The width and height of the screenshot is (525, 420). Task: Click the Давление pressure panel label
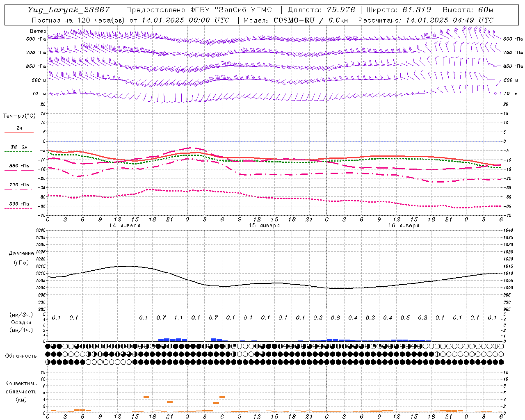point(21,253)
